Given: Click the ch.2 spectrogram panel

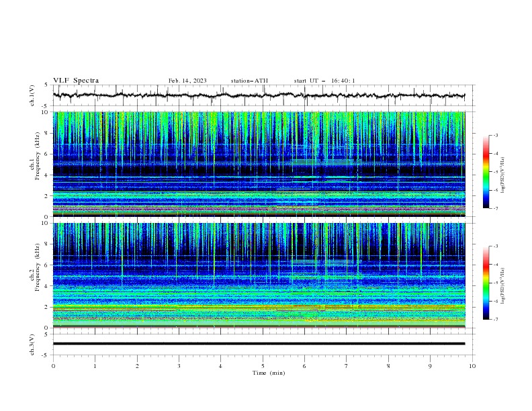Looking at the screenshot, I should tap(259, 275).
